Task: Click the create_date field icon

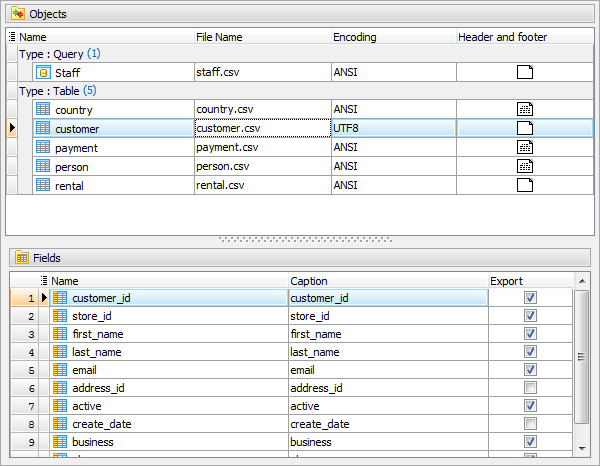Action: click(x=60, y=424)
